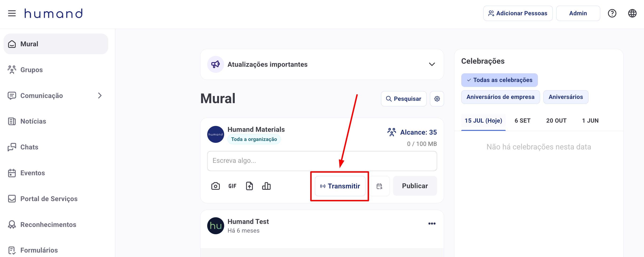Click the camera photo attachment icon

point(215,186)
